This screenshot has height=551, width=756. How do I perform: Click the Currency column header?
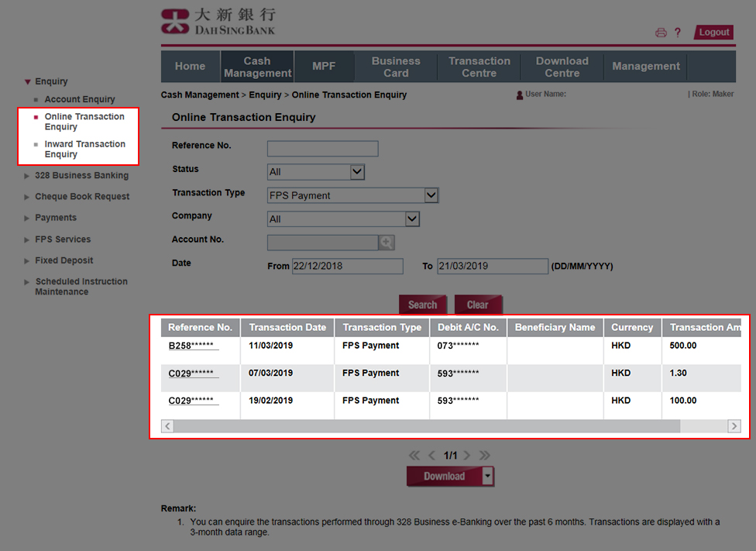pos(632,328)
